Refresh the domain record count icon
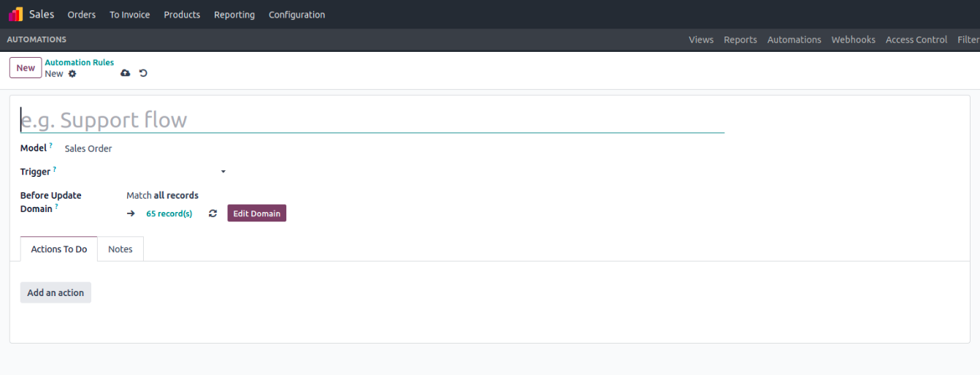This screenshot has width=980, height=375. pyautogui.click(x=213, y=213)
